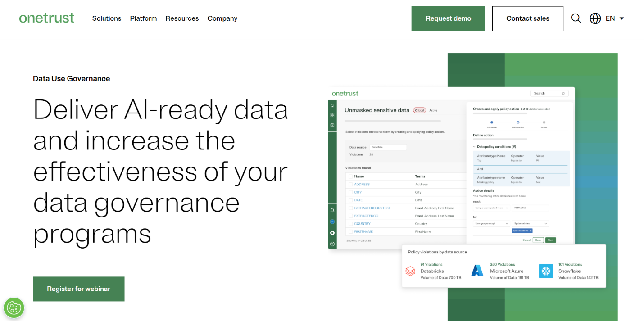Open the EN language dropdown
Screen dimensions: 644x321
(615, 18)
